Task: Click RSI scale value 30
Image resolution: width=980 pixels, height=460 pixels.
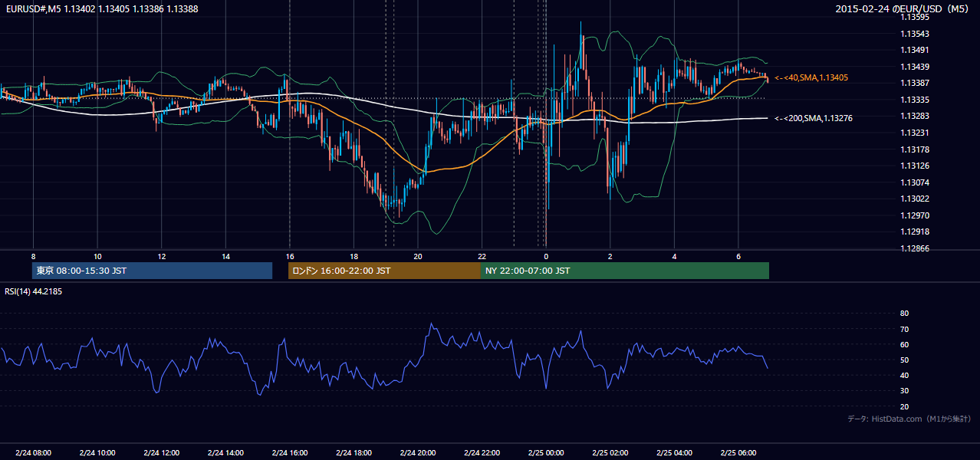Action: point(904,391)
